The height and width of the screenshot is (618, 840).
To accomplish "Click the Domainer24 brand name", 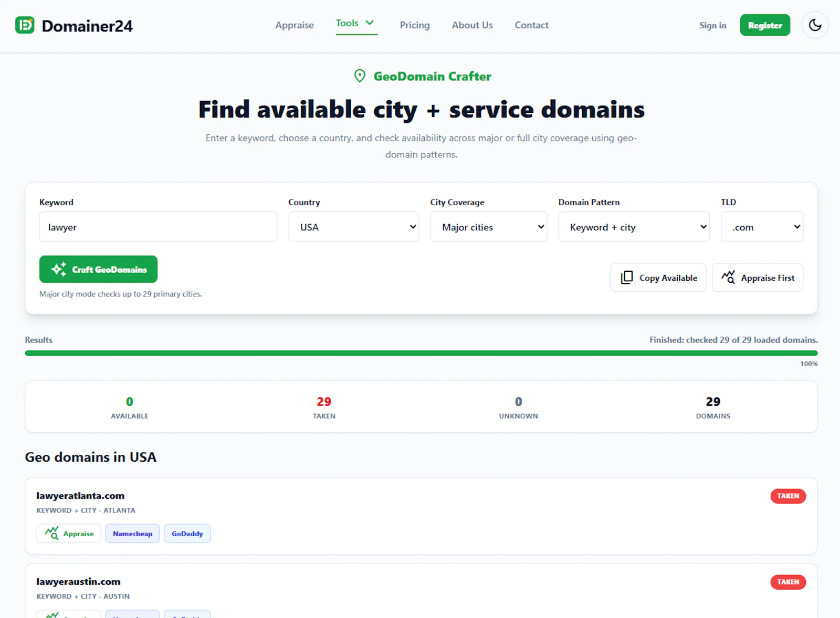I will point(87,26).
